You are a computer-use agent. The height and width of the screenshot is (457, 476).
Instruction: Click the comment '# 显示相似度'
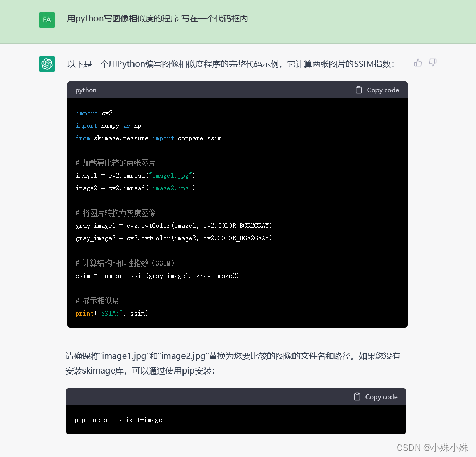click(x=97, y=301)
